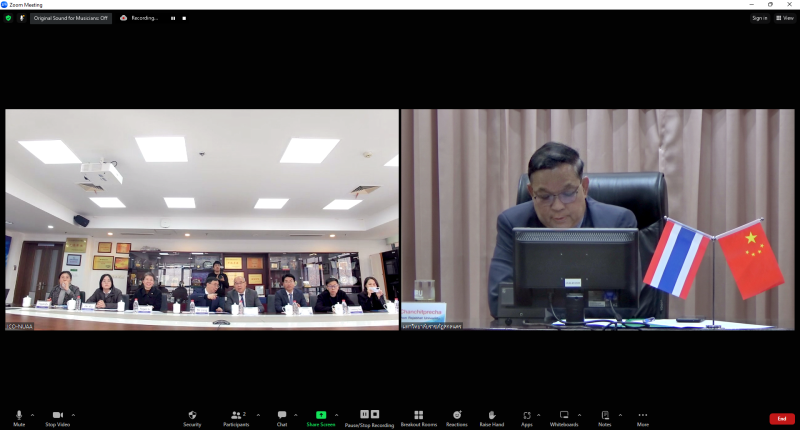Open the View layout dropdown
Viewport: 800px width, 430px height.
point(785,18)
